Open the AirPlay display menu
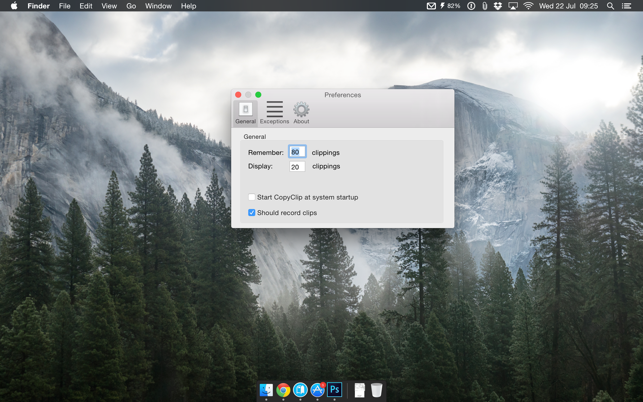This screenshot has height=402, width=643. pos(513,6)
